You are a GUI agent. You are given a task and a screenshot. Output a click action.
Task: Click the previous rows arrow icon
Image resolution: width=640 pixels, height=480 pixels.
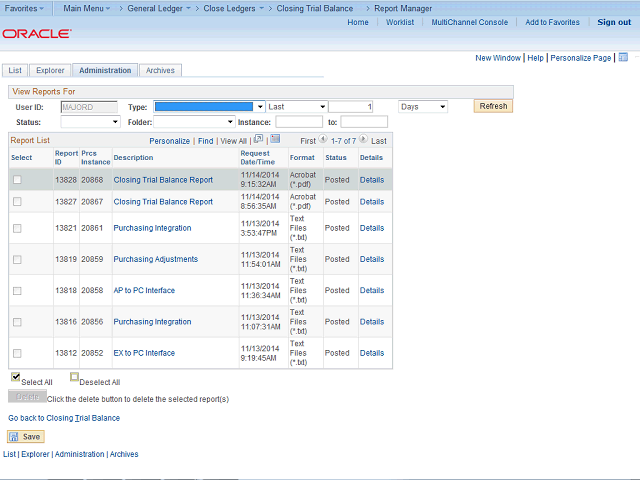click(323, 140)
